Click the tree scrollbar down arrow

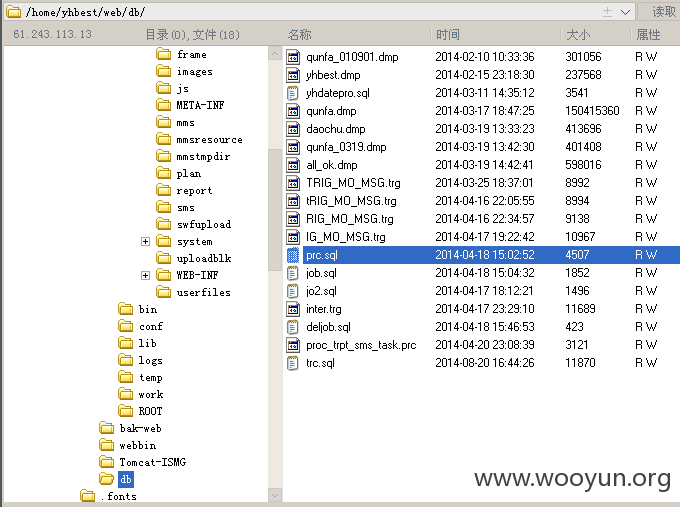(275, 495)
